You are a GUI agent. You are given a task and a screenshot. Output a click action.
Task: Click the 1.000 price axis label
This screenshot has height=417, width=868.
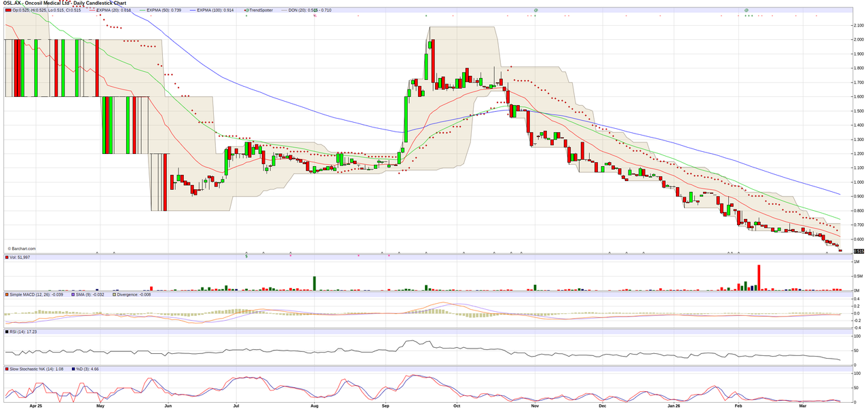point(858,182)
